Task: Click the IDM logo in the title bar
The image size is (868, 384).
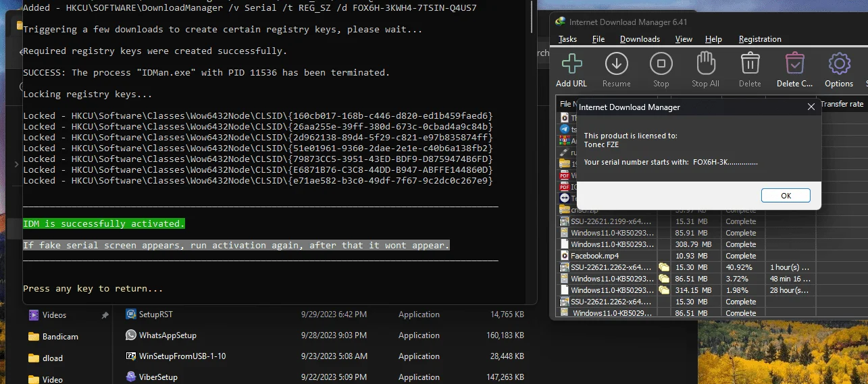Action: pyautogui.click(x=560, y=22)
